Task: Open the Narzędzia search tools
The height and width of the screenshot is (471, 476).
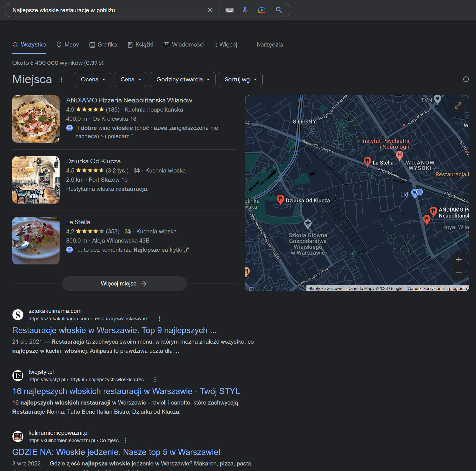Action: click(270, 45)
